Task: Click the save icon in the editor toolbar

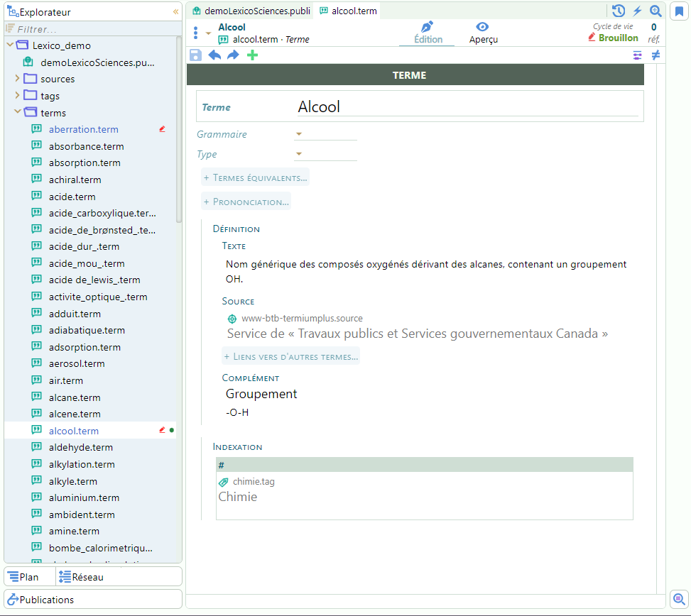Action: click(x=195, y=55)
